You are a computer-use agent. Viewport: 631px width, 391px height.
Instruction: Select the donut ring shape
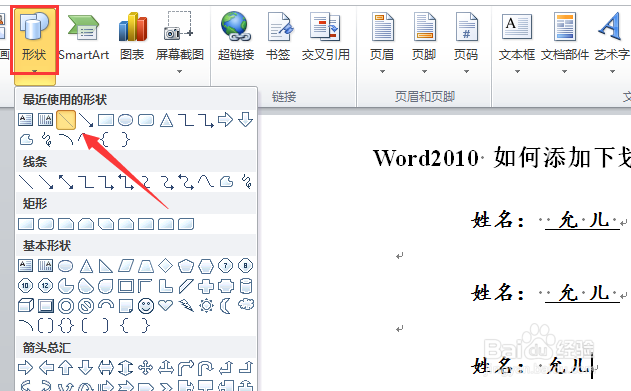coord(66,306)
